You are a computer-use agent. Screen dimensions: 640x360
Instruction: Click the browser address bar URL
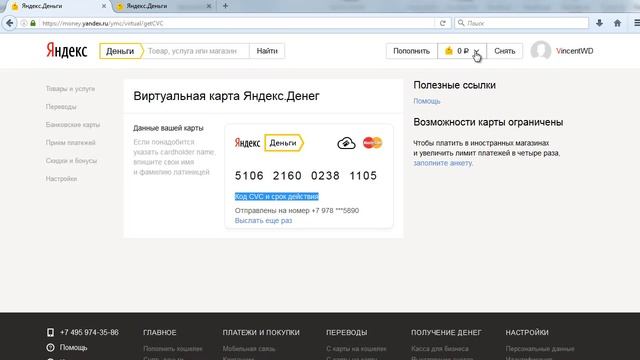(237, 23)
